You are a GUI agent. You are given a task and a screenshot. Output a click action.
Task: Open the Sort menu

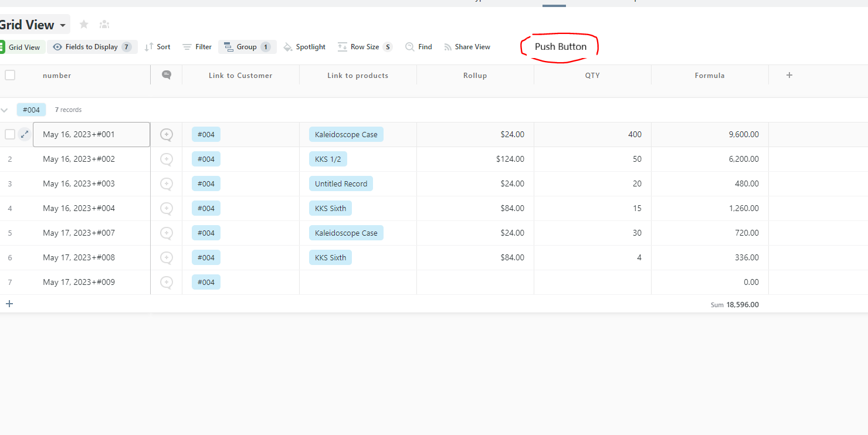point(157,47)
